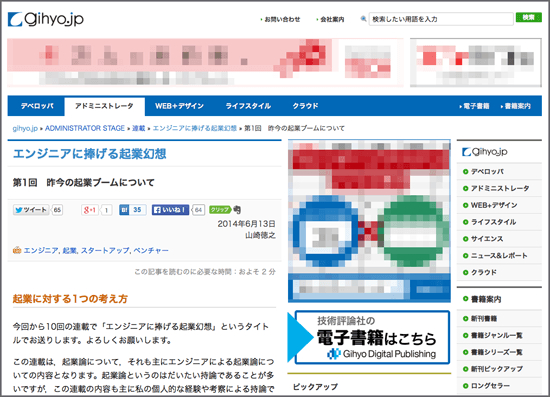Viewport: 550px width, 397px height.
Task: Click the Google +1 button
Action: click(90, 210)
